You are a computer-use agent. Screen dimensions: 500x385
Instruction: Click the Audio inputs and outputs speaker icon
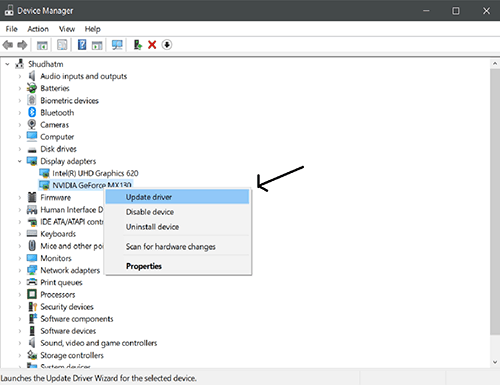pos(32,76)
